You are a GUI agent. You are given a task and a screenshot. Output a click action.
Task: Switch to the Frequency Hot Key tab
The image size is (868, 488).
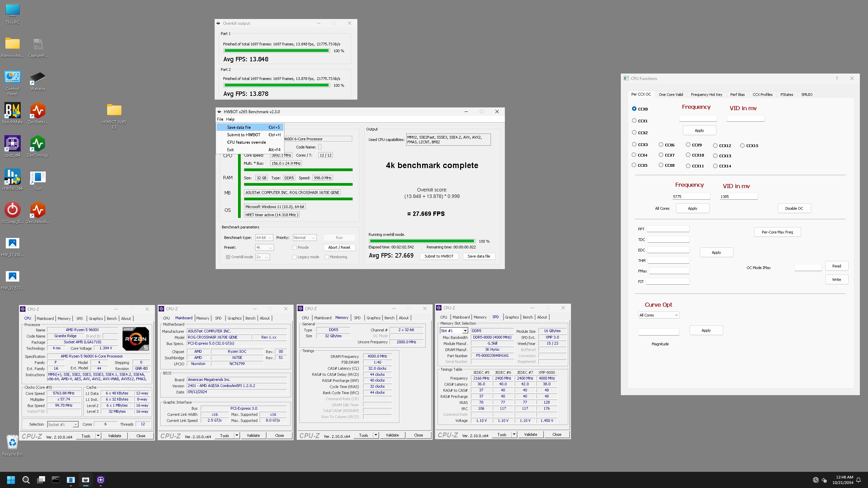point(706,95)
